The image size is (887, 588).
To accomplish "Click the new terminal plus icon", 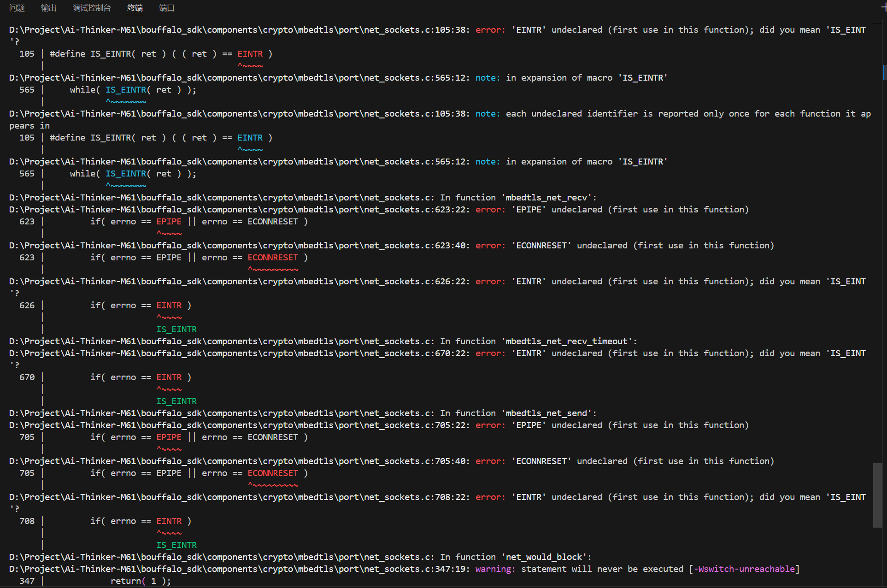I will tap(884, 7).
